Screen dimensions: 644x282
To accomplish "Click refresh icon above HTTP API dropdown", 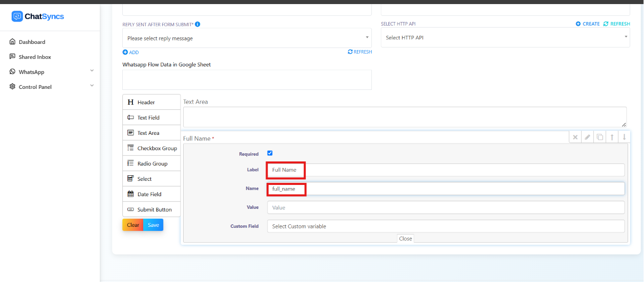I will tap(606, 24).
